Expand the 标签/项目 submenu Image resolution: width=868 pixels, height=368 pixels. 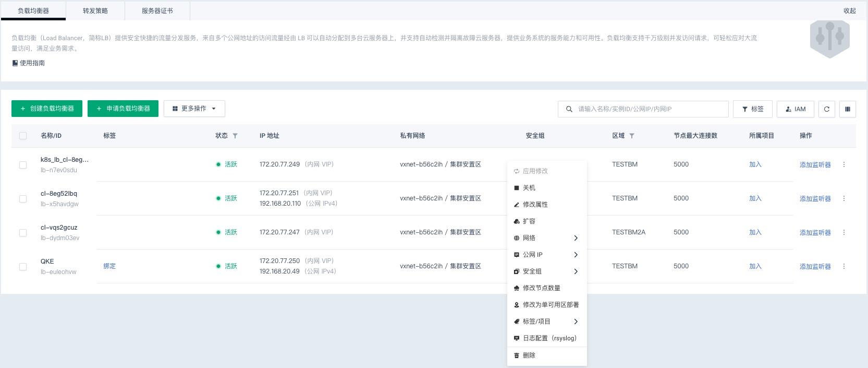pos(546,322)
